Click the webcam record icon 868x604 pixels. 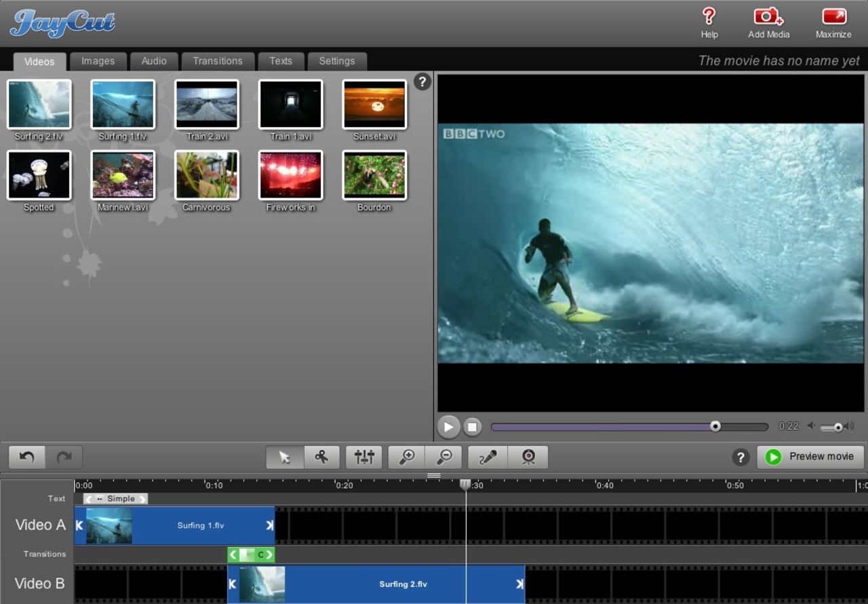point(528,457)
